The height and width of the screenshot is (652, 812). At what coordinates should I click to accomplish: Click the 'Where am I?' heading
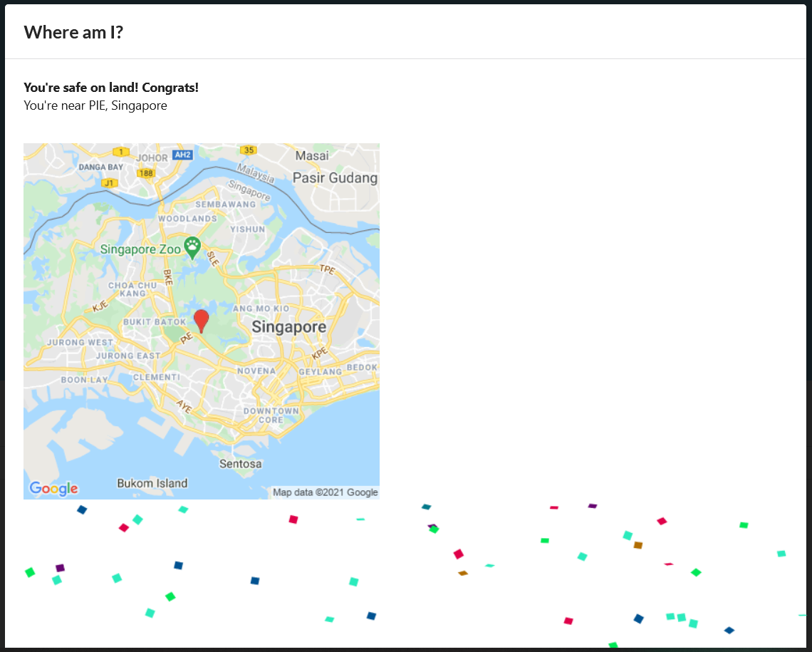coord(73,32)
